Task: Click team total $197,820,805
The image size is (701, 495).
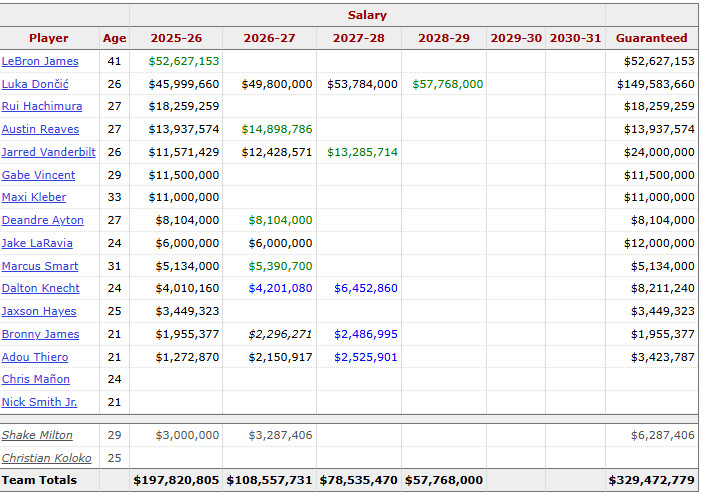Action: pyautogui.click(x=176, y=480)
